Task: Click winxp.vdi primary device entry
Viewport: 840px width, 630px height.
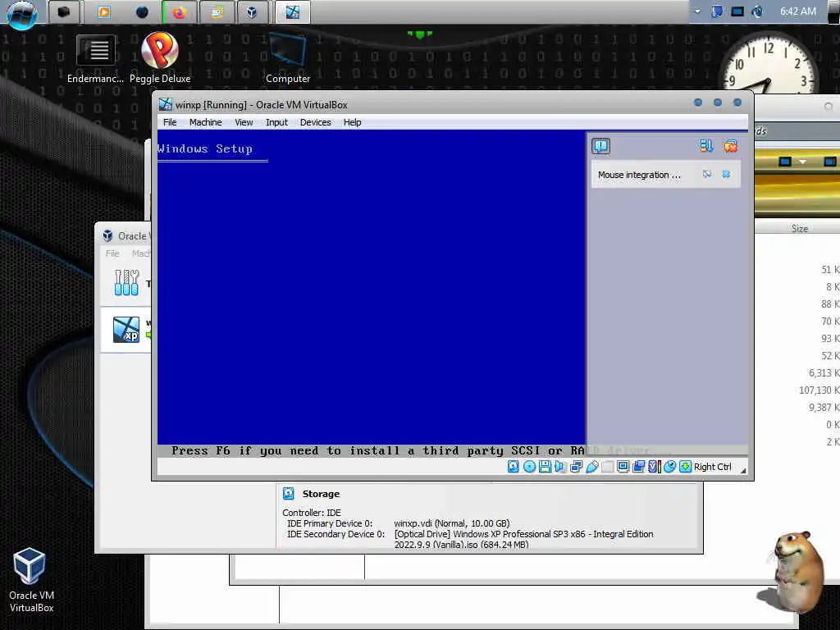Action: pos(452,523)
